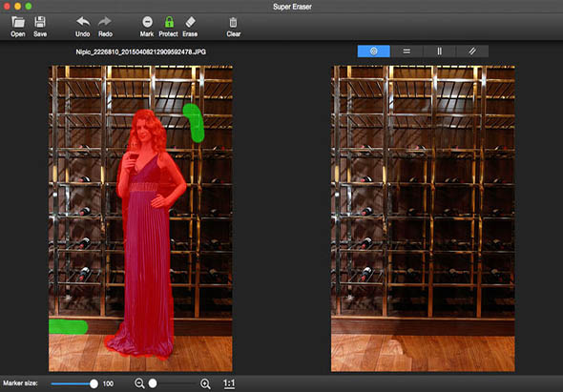Clear all markings with the trash icon

click(234, 27)
